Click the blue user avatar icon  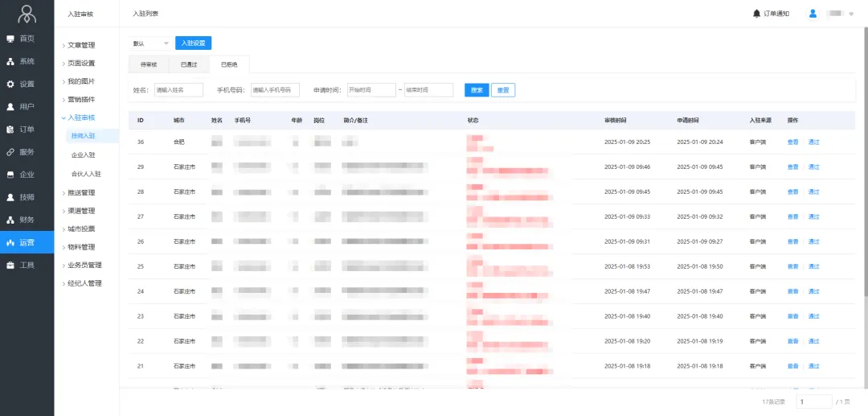coord(813,14)
